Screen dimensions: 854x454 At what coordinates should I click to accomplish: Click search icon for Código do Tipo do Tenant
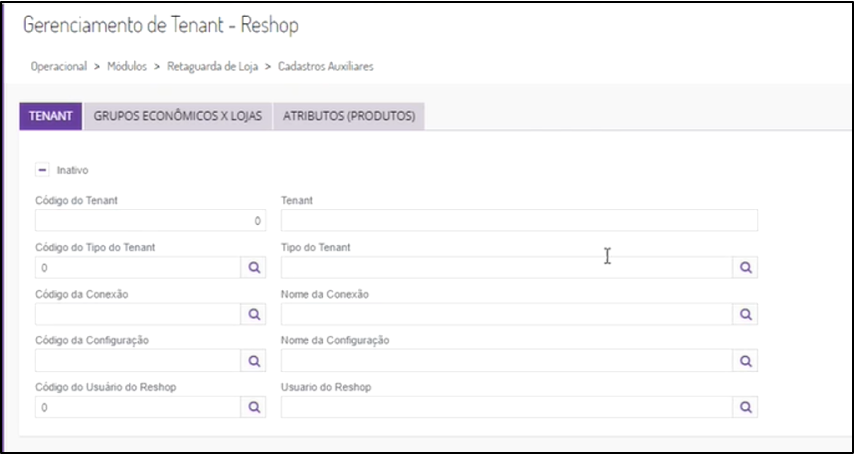pyautogui.click(x=254, y=268)
